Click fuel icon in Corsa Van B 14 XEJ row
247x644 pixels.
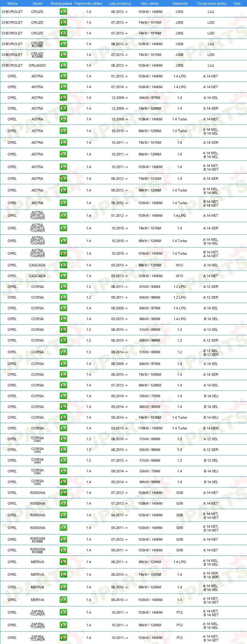pyautogui.click(x=63, y=471)
